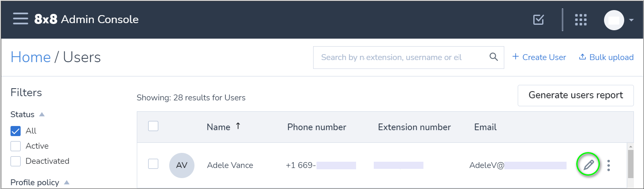Click Generate users report button
Image resolution: width=644 pixels, height=189 pixels.
tap(575, 95)
